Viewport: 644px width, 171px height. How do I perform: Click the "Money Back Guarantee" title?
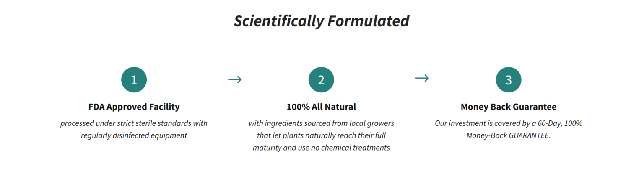(508, 107)
